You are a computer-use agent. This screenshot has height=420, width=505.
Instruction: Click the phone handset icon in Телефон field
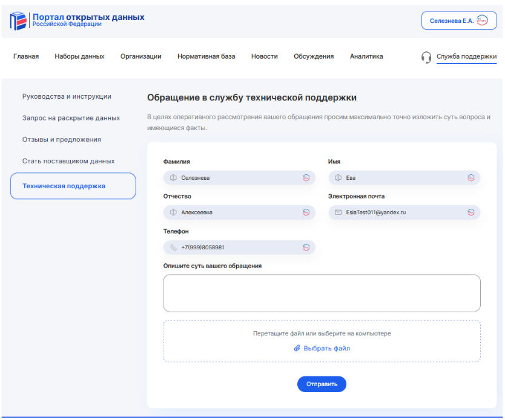173,248
